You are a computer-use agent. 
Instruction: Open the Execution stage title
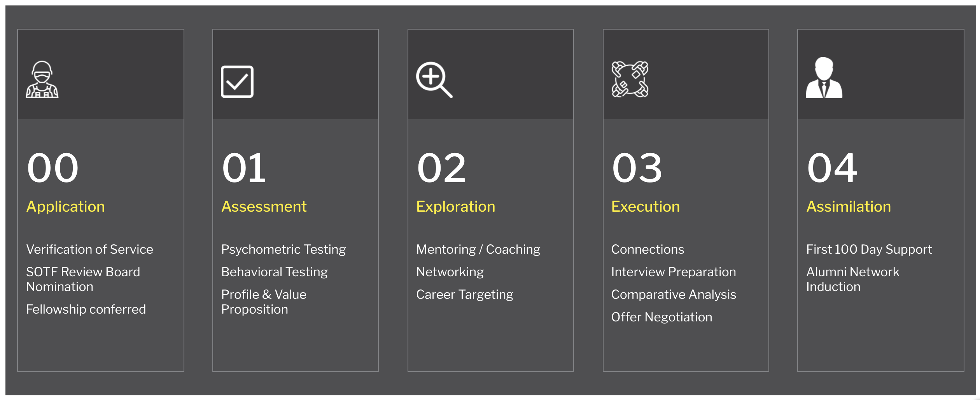click(x=646, y=207)
